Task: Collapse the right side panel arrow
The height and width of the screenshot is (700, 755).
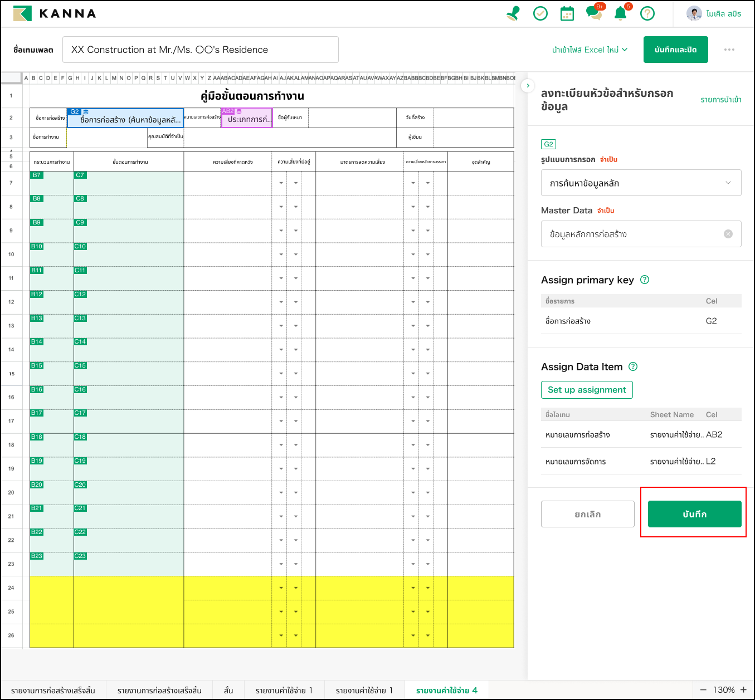Action: 528,86
